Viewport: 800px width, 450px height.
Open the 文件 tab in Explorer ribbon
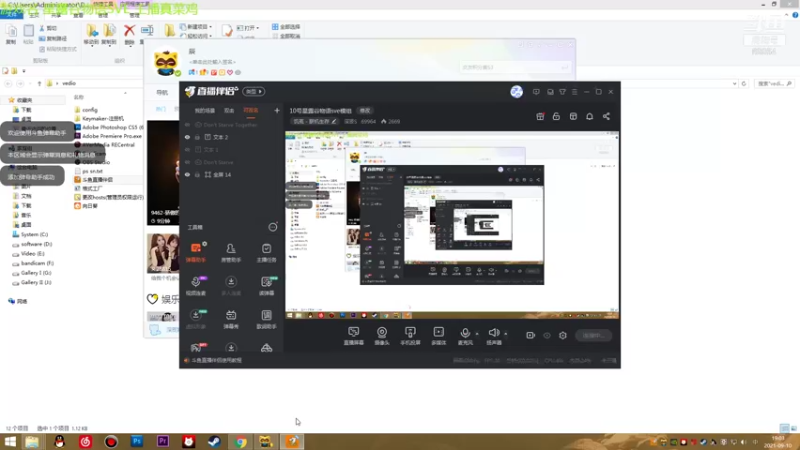pos(11,15)
